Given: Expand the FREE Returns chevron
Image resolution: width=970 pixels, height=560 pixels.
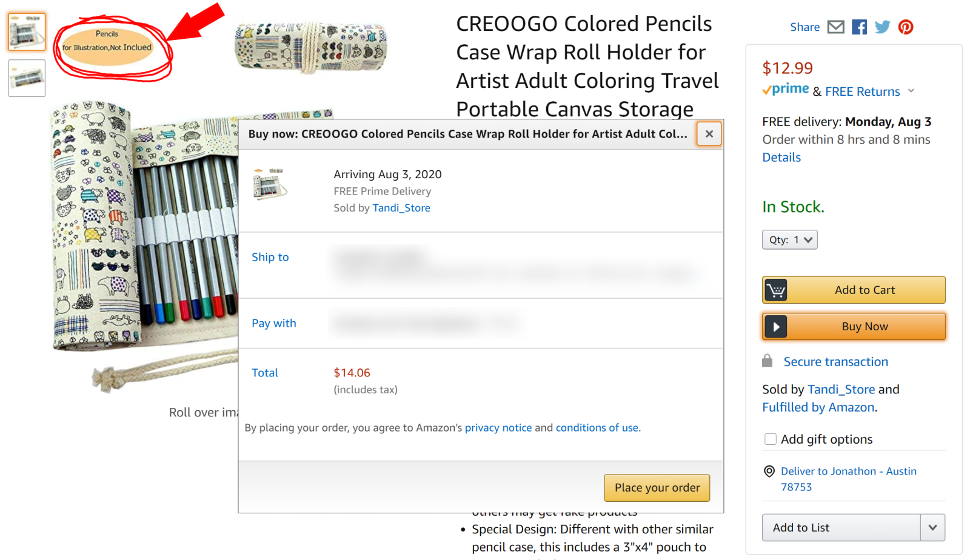Looking at the screenshot, I should [x=911, y=92].
